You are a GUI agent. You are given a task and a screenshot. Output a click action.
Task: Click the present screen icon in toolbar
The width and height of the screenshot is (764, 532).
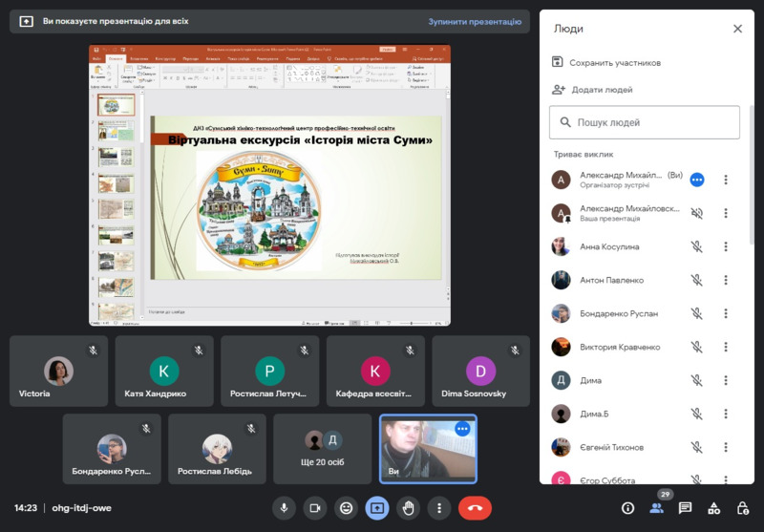pos(377,508)
